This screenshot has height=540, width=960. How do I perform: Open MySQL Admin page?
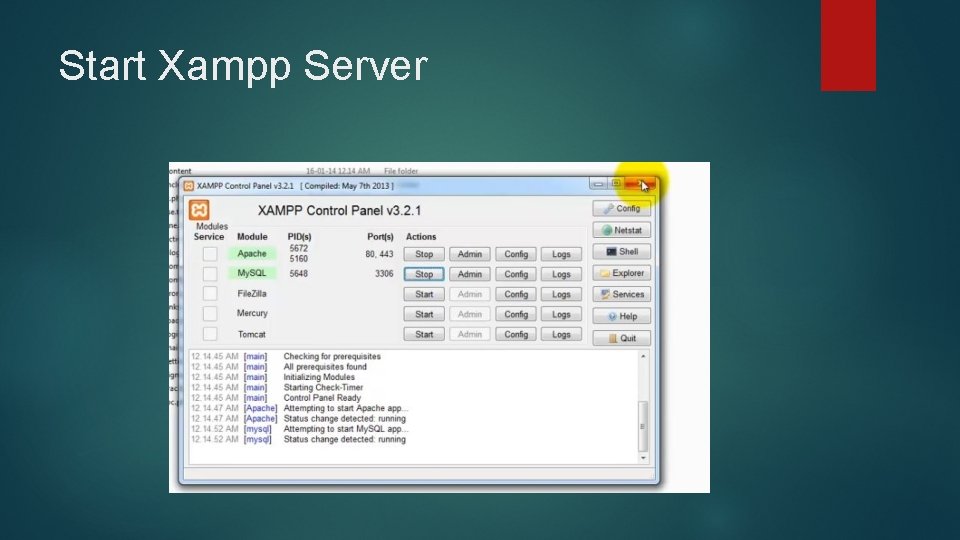(x=470, y=274)
